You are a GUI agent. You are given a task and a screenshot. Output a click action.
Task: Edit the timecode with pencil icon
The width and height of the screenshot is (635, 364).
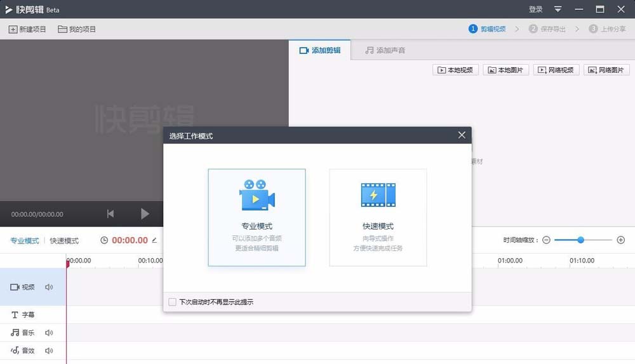pos(154,240)
